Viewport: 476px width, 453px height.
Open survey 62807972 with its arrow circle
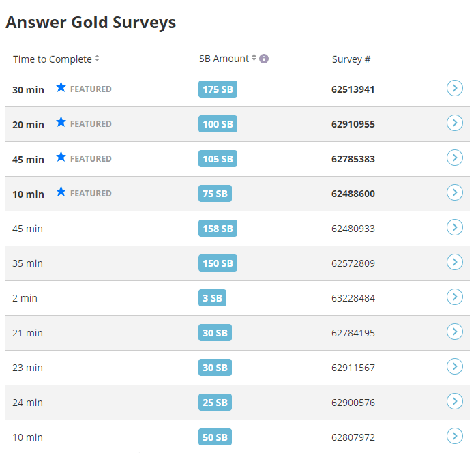(454, 436)
